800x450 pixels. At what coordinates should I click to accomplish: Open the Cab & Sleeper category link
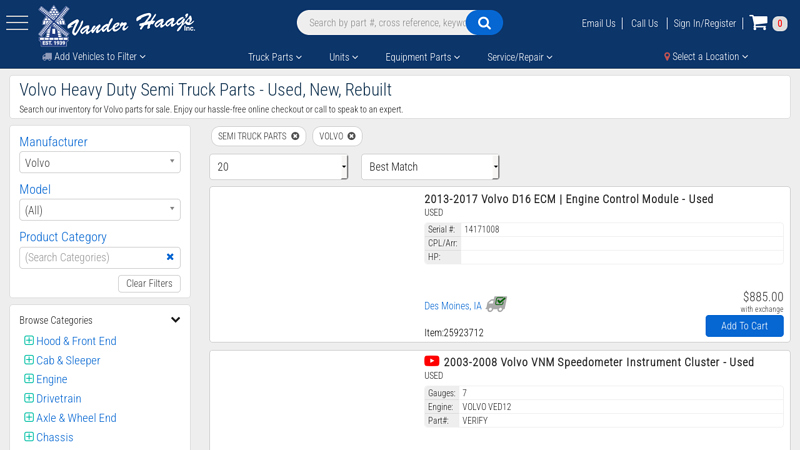pyautogui.click(x=68, y=360)
